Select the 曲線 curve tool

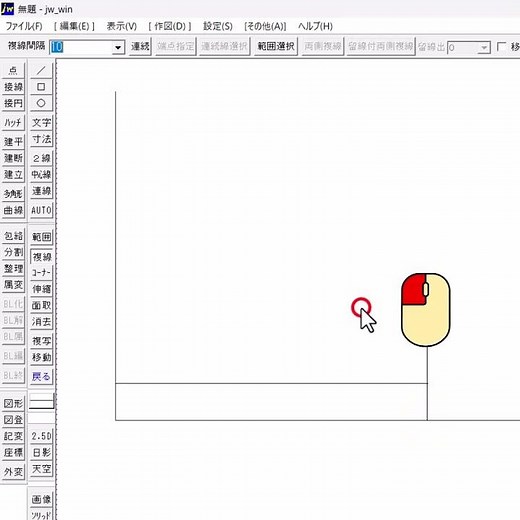(13, 210)
